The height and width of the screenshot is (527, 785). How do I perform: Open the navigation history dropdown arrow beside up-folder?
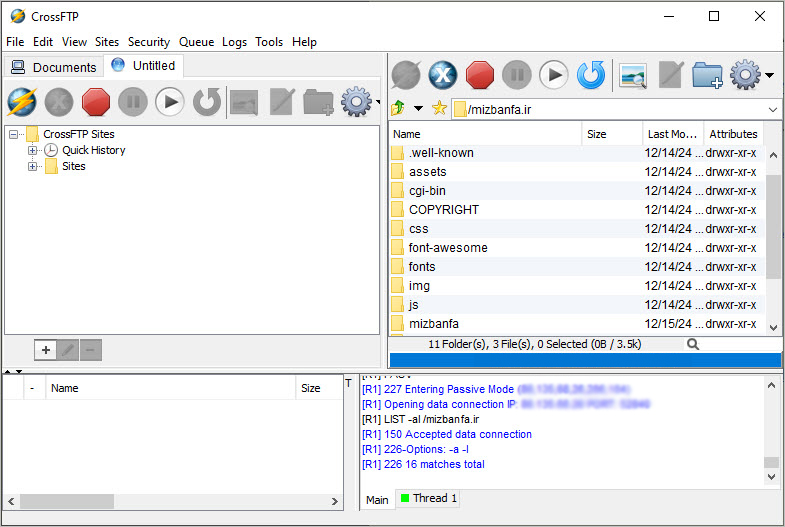coord(418,108)
